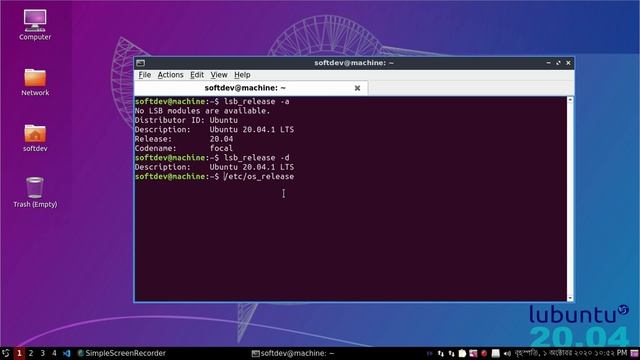Click 'No LSB modules are available.' output
Viewport: 640px width, 360px height.
[x=202, y=111]
